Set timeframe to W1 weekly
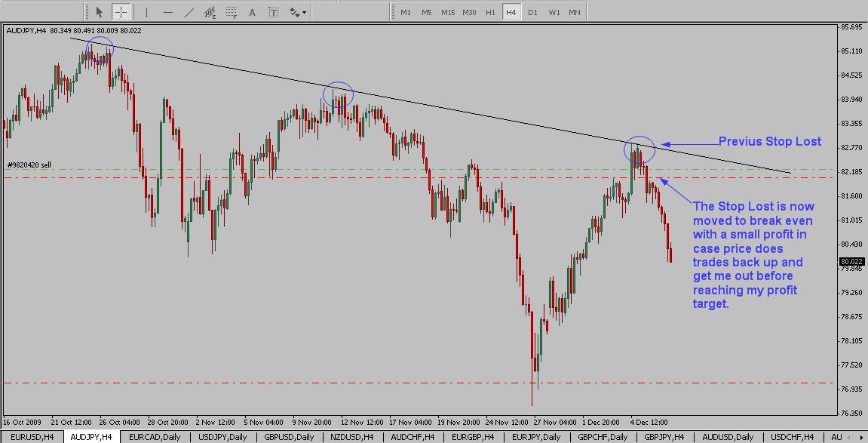The height and width of the screenshot is (443, 868). [x=554, y=12]
